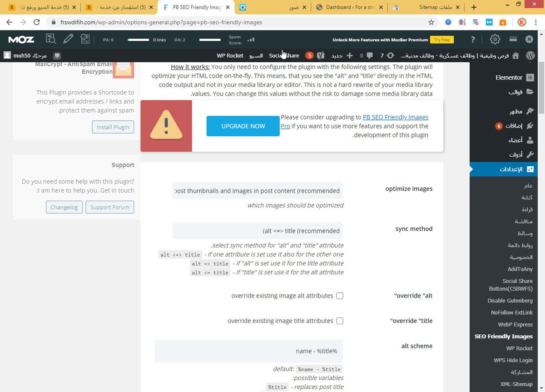This screenshot has width=545, height=392.
Task: Click the muh50 user avatar
Action: coord(7,55)
